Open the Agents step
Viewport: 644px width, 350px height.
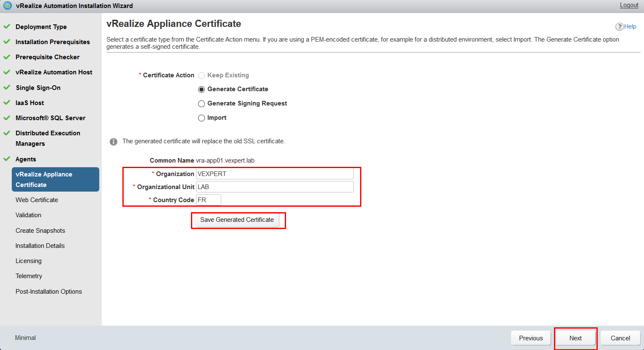click(x=26, y=159)
